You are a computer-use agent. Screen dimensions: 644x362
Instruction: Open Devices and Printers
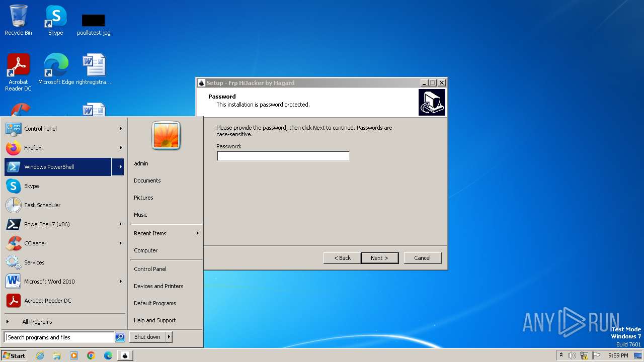[166, 286]
